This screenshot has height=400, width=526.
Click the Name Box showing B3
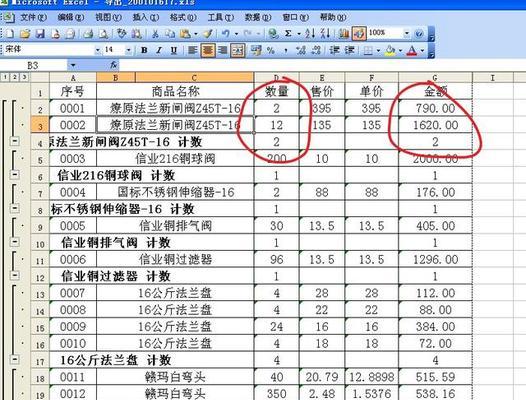click(x=34, y=65)
